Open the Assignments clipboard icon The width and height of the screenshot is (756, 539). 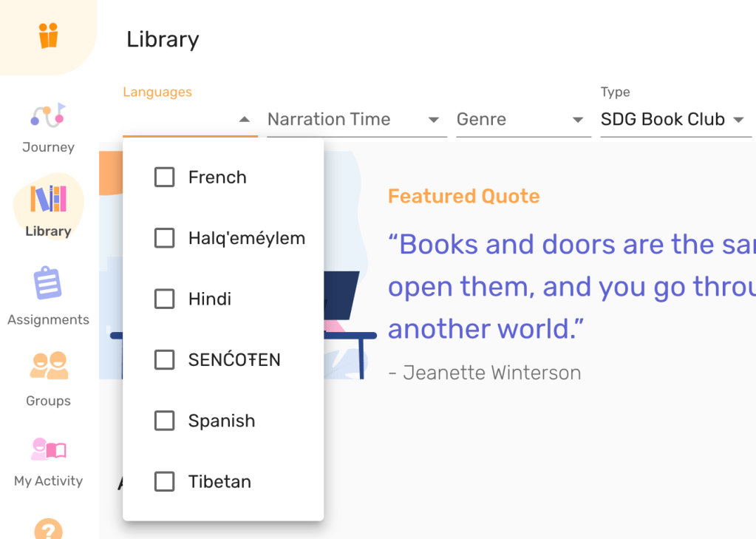48,284
